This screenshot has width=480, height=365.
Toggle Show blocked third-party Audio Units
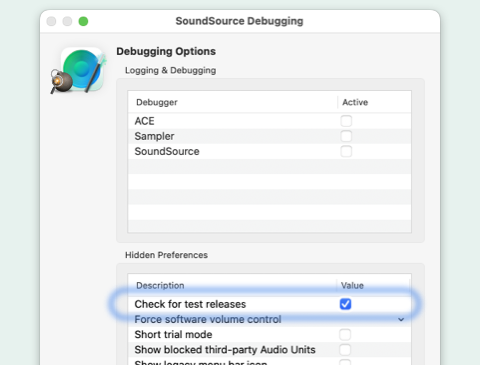[x=345, y=350]
